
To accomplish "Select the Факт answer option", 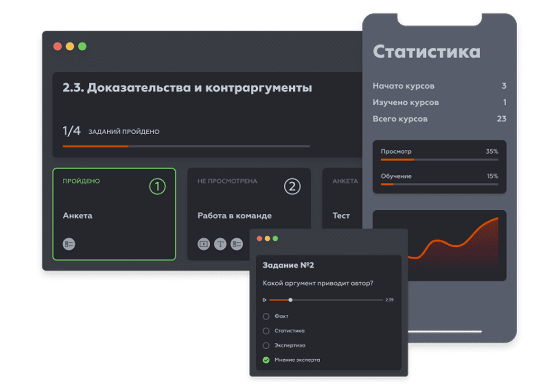I will click(x=265, y=315).
